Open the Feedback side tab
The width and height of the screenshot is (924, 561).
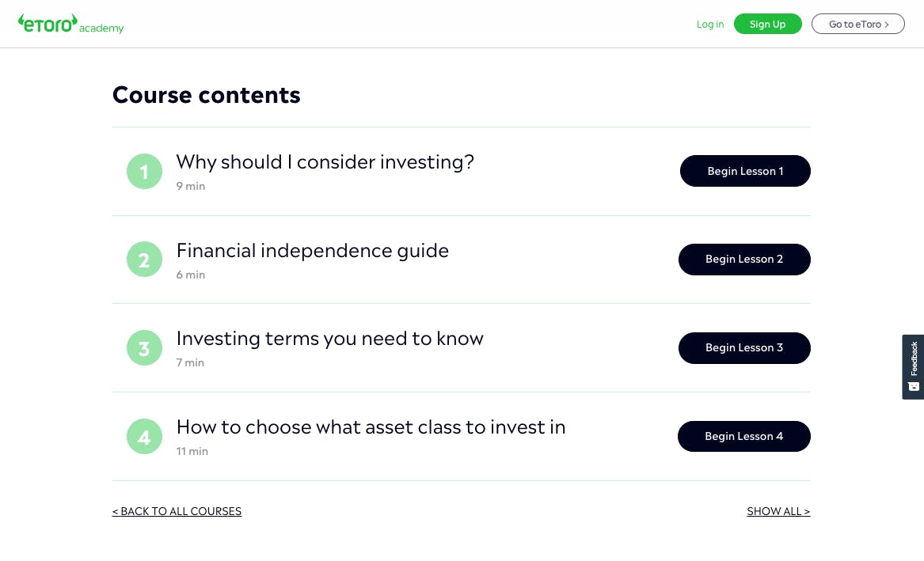[913, 366]
